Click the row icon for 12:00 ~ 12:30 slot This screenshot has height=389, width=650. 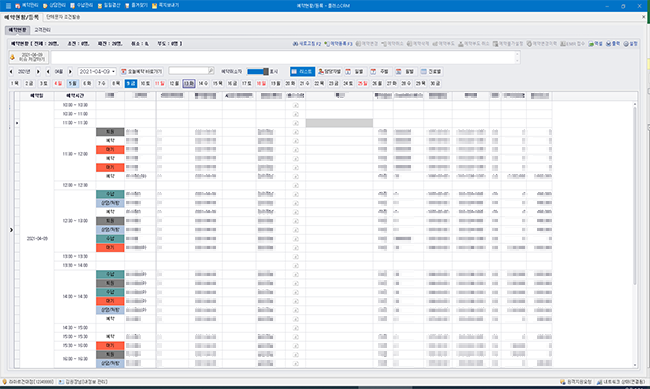point(296,185)
